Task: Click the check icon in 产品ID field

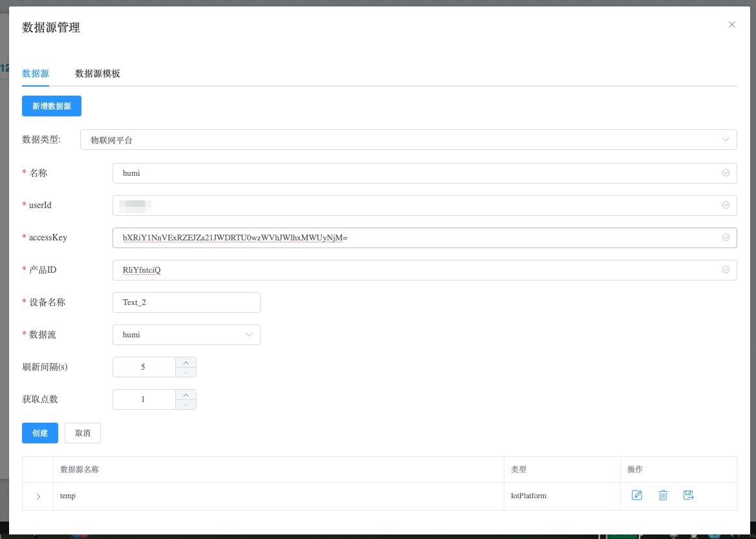Action: click(726, 270)
